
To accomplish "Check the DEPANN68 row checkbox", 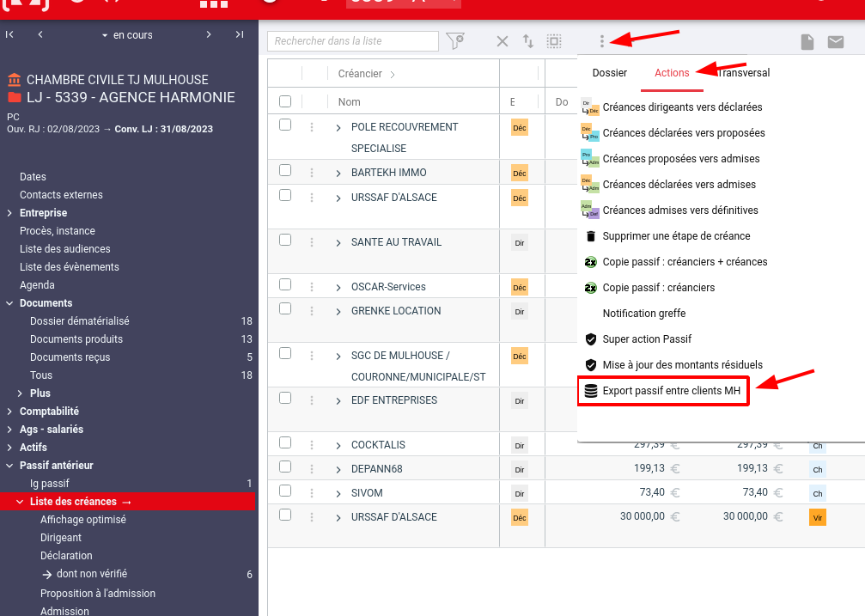I will tap(285, 467).
